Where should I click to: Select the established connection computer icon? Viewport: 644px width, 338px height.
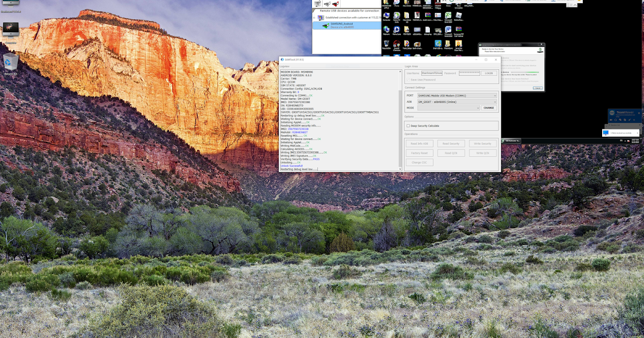(x=322, y=18)
